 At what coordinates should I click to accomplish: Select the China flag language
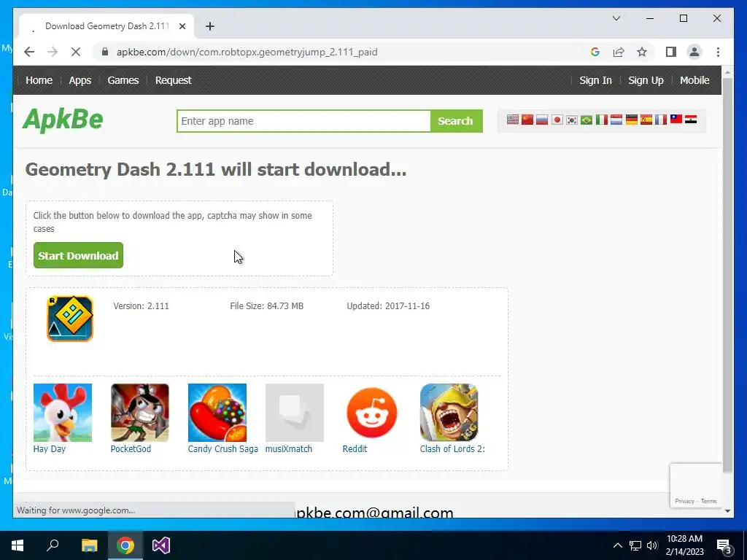click(527, 120)
